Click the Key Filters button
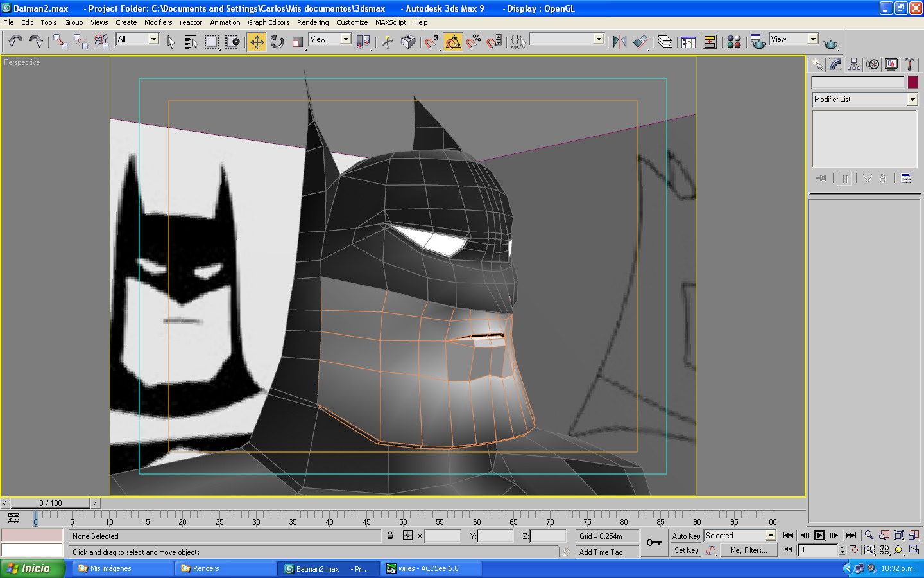The width and height of the screenshot is (924, 578). (748, 550)
